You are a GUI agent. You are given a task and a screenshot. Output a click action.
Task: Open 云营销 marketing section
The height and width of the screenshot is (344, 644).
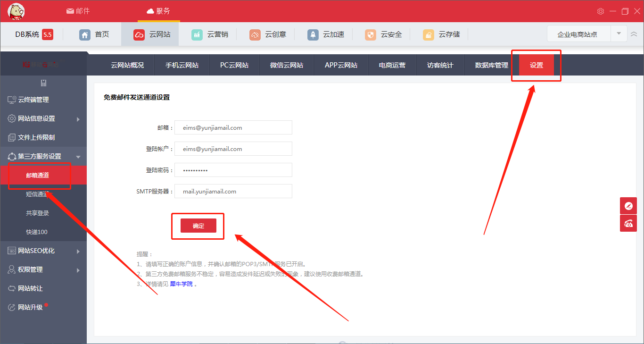coord(210,34)
